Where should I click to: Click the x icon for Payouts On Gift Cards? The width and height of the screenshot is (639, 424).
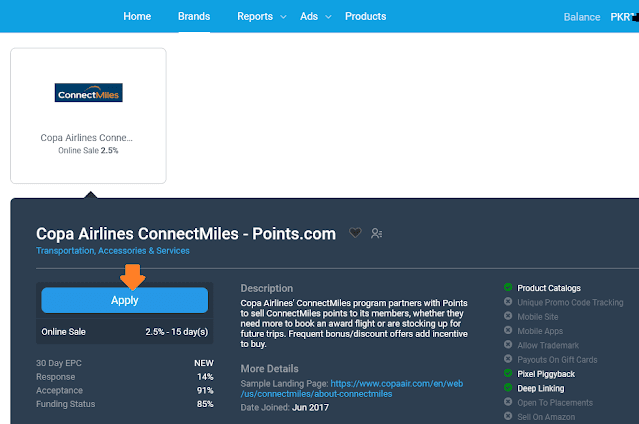pyautogui.click(x=508, y=359)
